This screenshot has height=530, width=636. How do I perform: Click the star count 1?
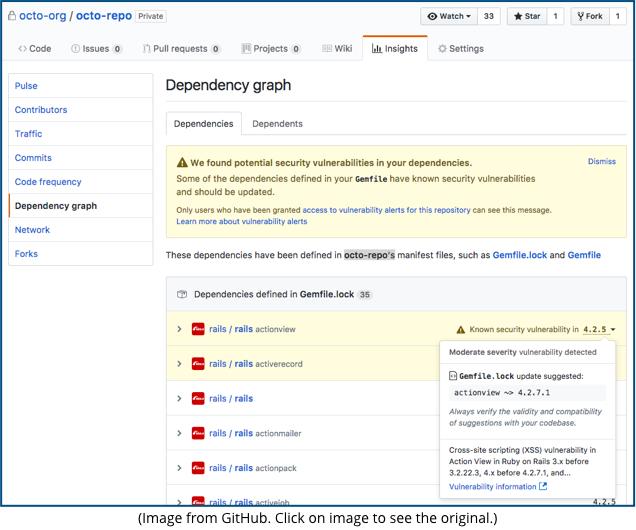555,16
